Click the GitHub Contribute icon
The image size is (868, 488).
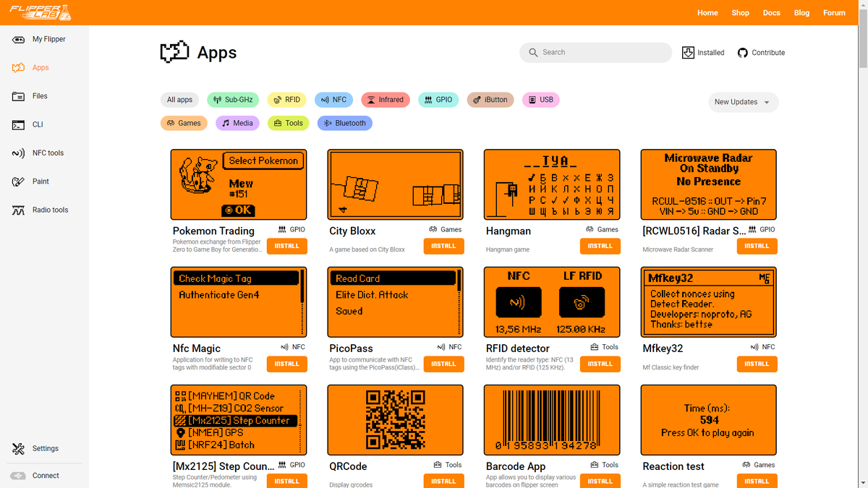click(742, 53)
